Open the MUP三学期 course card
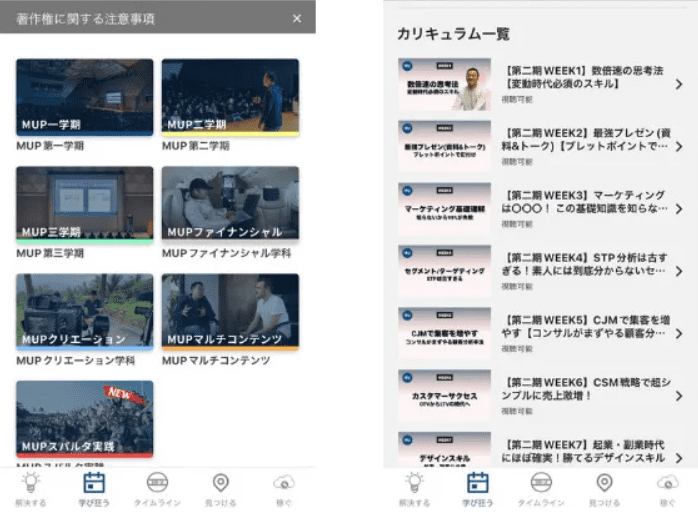698x516 pixels. point(85,204)
